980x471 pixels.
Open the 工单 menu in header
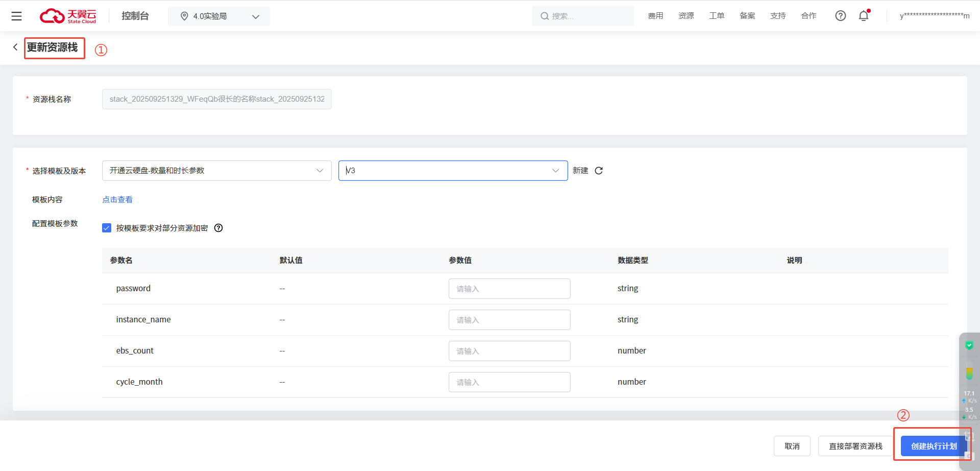tap(717, 16)
